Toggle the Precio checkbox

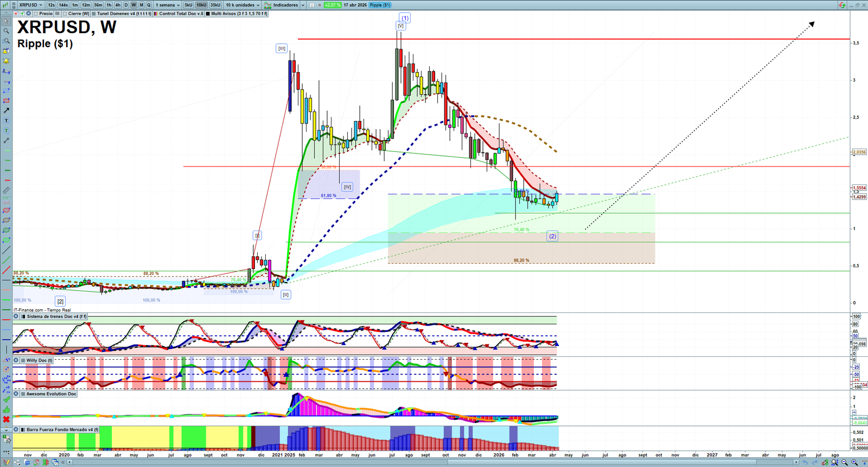point(36,14)
